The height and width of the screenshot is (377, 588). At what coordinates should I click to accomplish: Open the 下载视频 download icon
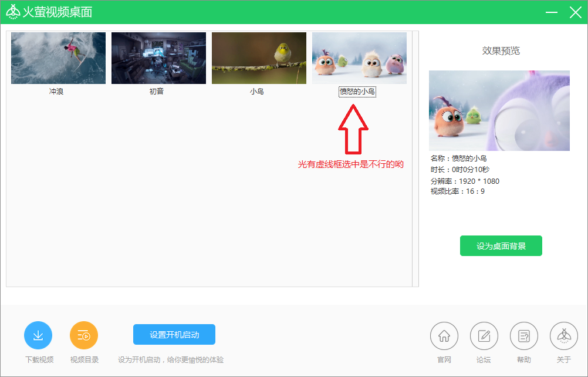coord(38,335)
